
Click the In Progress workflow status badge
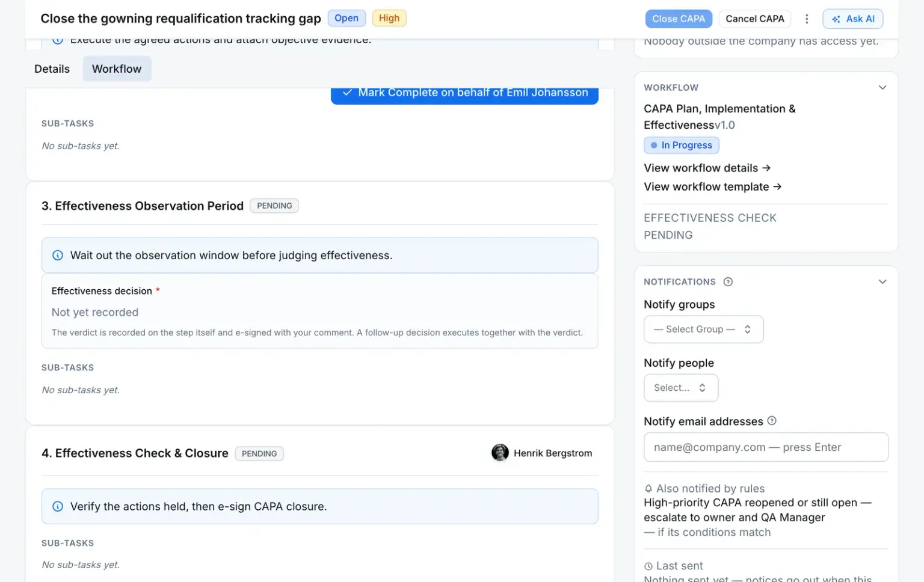pos(682,145)
